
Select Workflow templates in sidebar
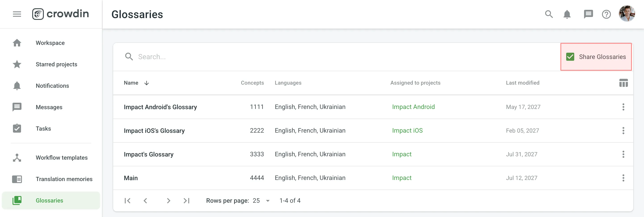point(61,158)
